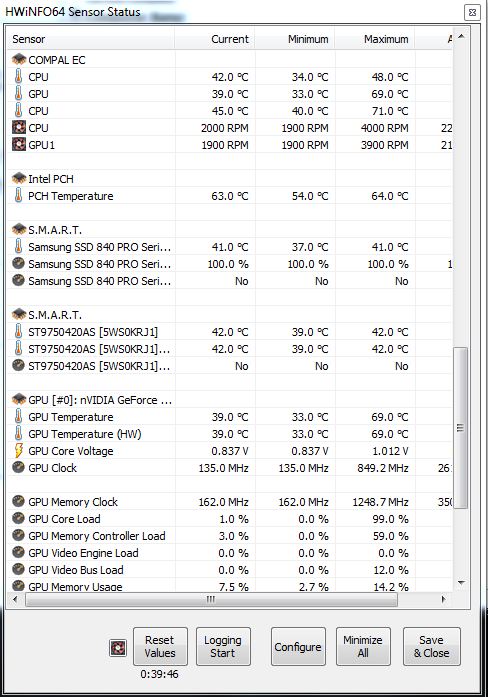488x697 pixels.
Task: Click the GPU Core Voltage lightning icon
Action: 18,450
